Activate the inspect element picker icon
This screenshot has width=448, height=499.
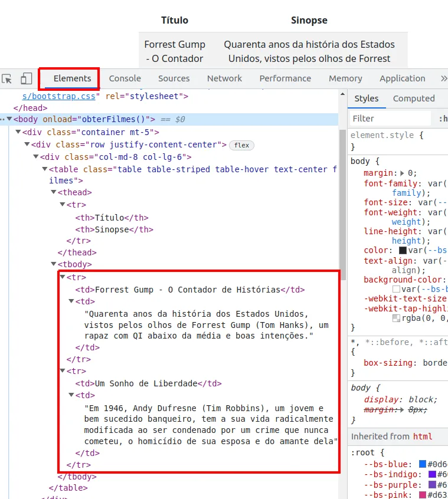pos(6,78)
